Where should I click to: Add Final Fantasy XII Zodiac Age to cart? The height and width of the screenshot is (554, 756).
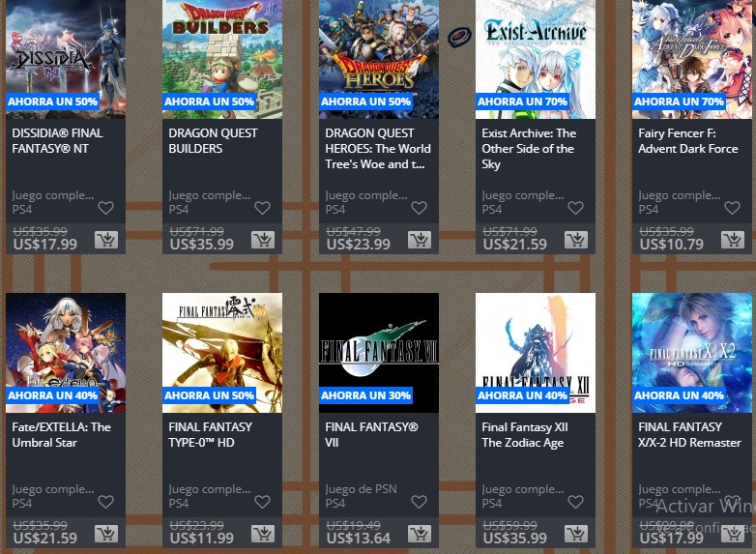(576, 534)
